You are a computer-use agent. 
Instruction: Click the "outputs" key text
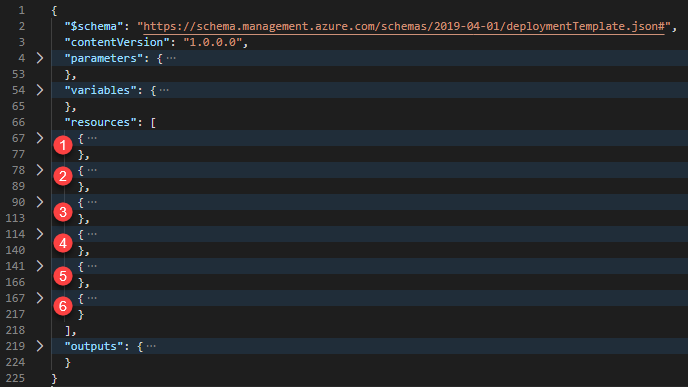coord(94,346)
